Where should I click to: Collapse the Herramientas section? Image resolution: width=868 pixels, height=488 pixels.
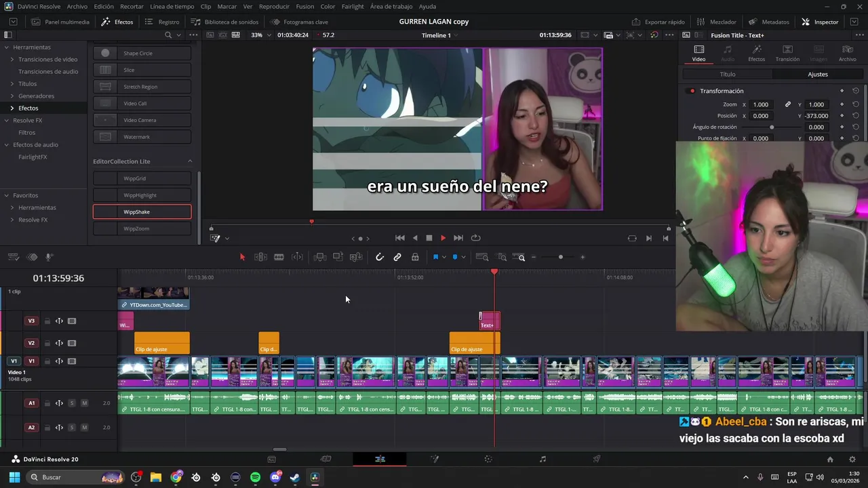pos(6,47)
